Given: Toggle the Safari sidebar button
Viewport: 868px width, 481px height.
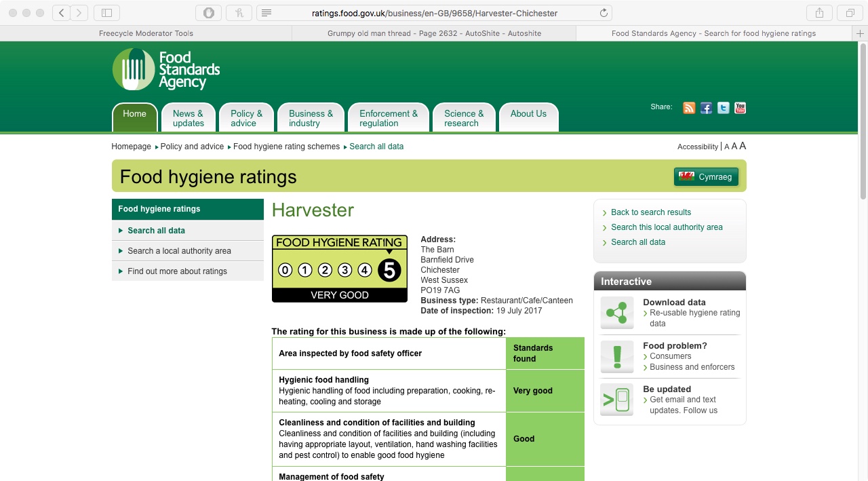Looking at the screenshot, I should 106,13.
